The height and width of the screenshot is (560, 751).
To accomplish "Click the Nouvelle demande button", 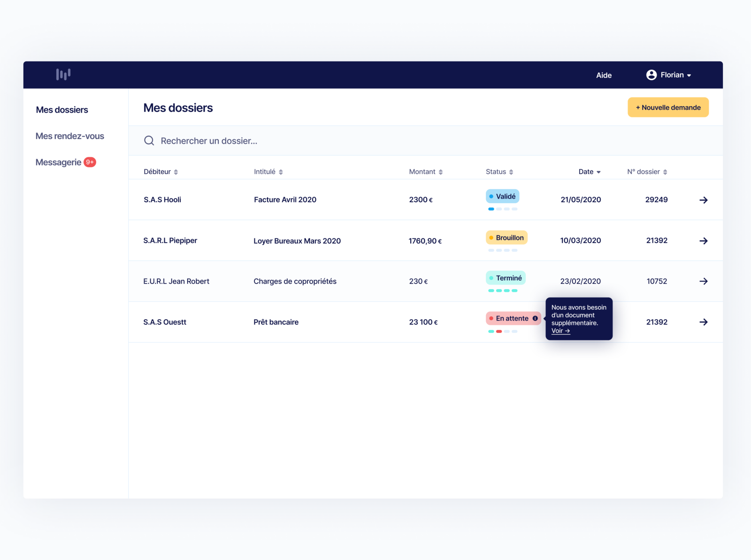I will point(668,107).
